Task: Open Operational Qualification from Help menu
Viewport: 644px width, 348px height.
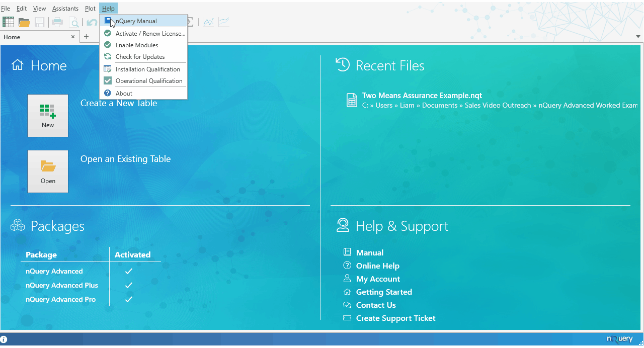Action: point(143,81)
